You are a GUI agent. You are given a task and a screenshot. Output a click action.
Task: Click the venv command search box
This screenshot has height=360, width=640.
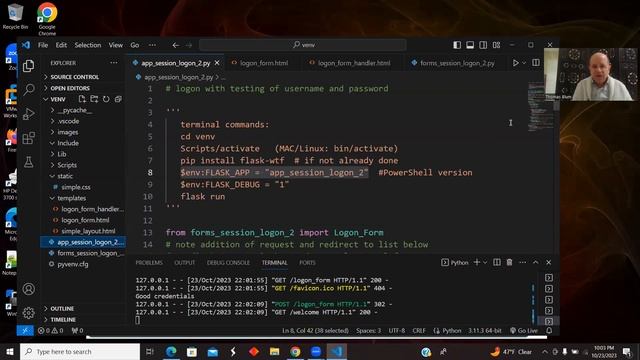tap(303, 45)
